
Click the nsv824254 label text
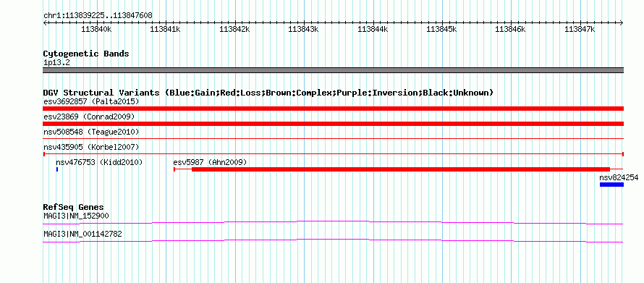tap(619, 177)
